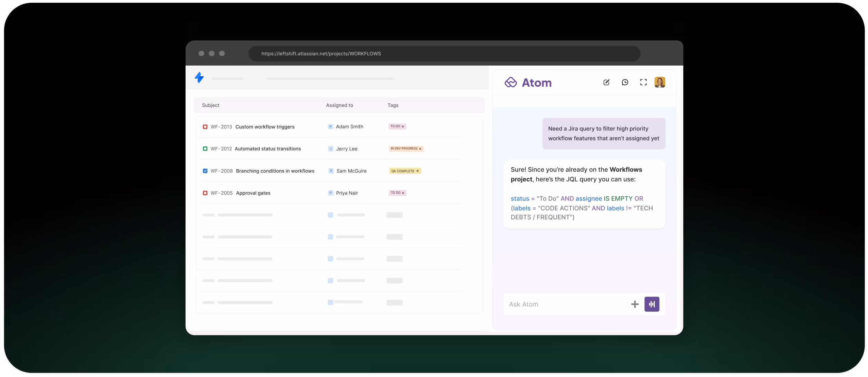Open the chat history icon
The image size is (868, 377).
click(x=625, y=82)
